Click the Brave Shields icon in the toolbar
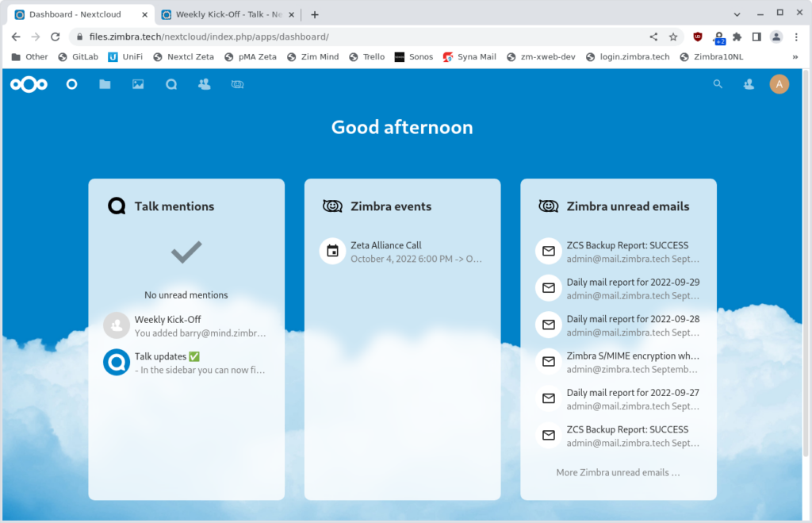812x523 pixels. pos(697,36)
